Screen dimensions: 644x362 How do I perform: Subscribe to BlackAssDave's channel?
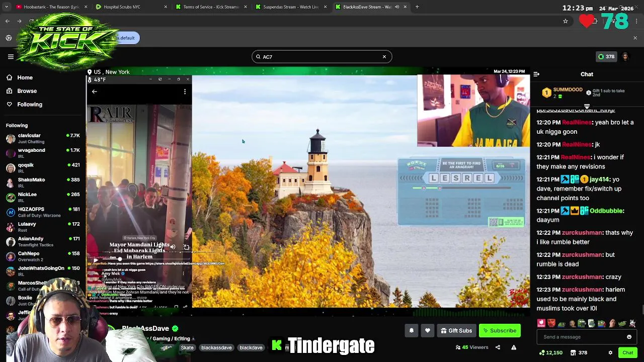click(500, 330)
